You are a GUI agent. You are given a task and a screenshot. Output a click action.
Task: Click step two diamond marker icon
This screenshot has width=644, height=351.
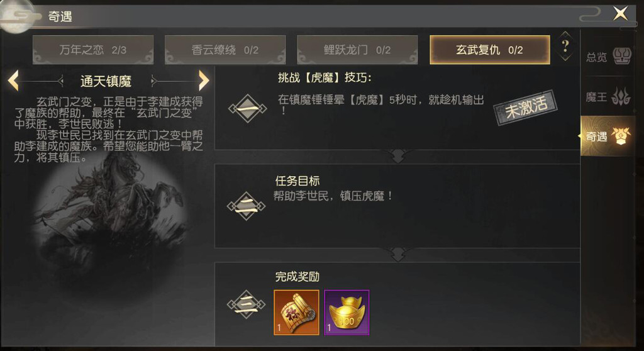[x=246, y=206]
